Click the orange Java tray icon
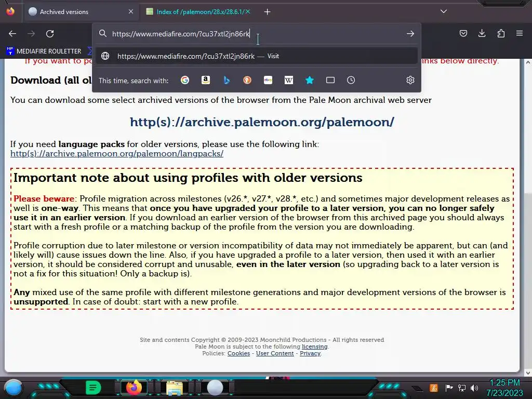This screenshot has height=399, width=532. click(x=434, y=388)
